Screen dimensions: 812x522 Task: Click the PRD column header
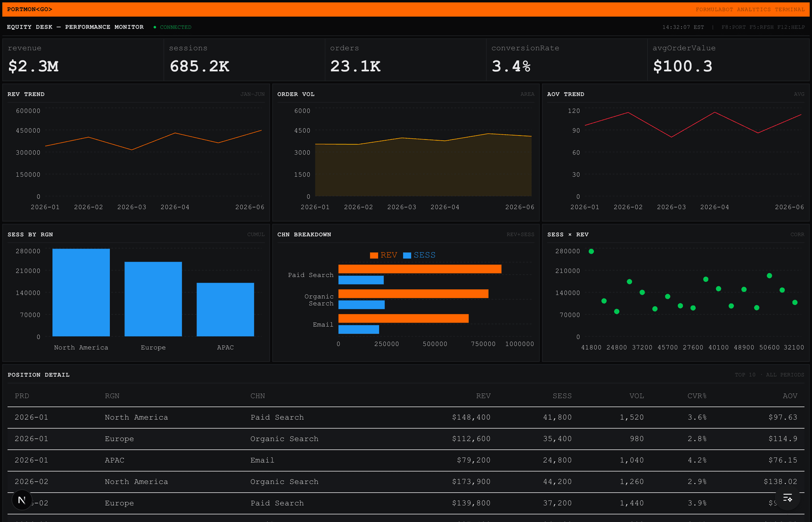22,396
